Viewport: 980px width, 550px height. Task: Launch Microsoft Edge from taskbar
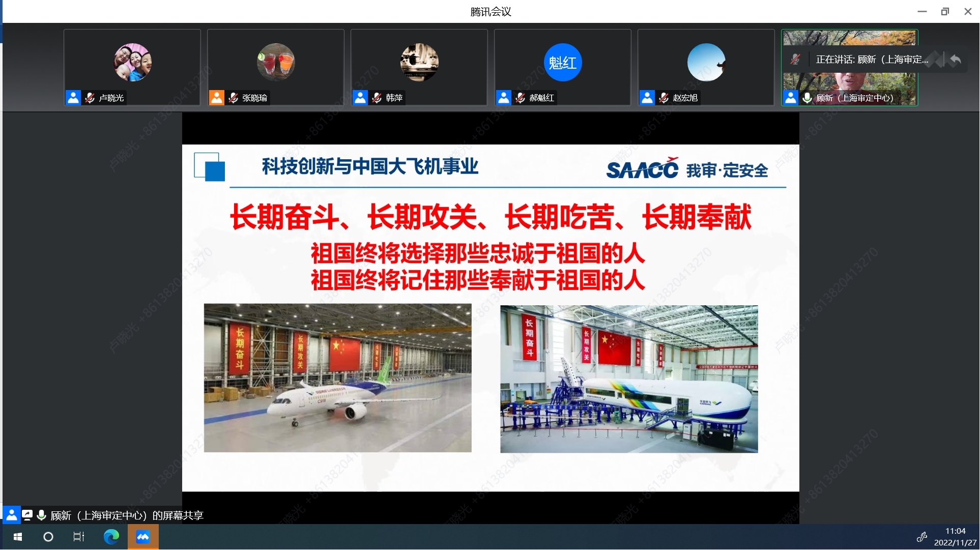point(111,537)
